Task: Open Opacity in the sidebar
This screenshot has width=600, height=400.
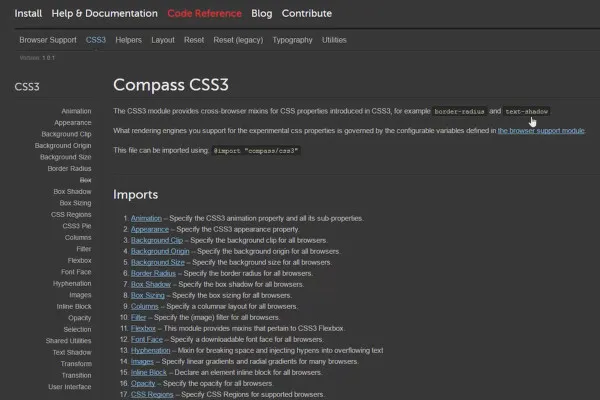Action: [80, 318]
